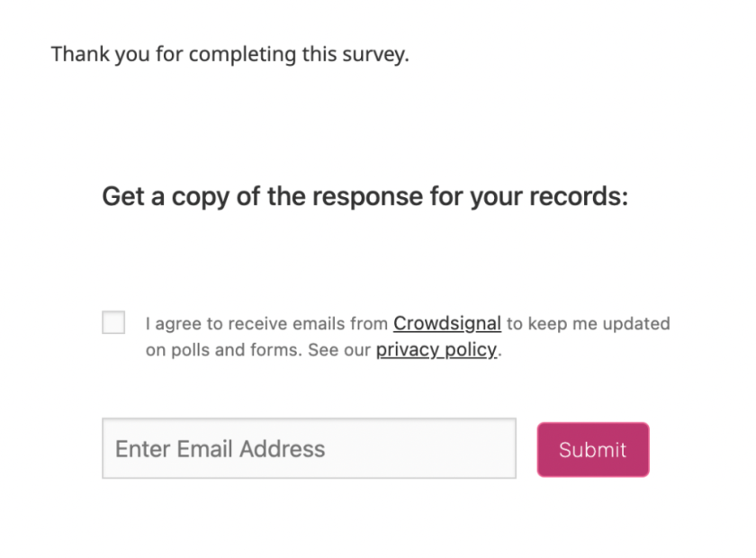Tick the email consent checkbox

(x=113, y=322)
